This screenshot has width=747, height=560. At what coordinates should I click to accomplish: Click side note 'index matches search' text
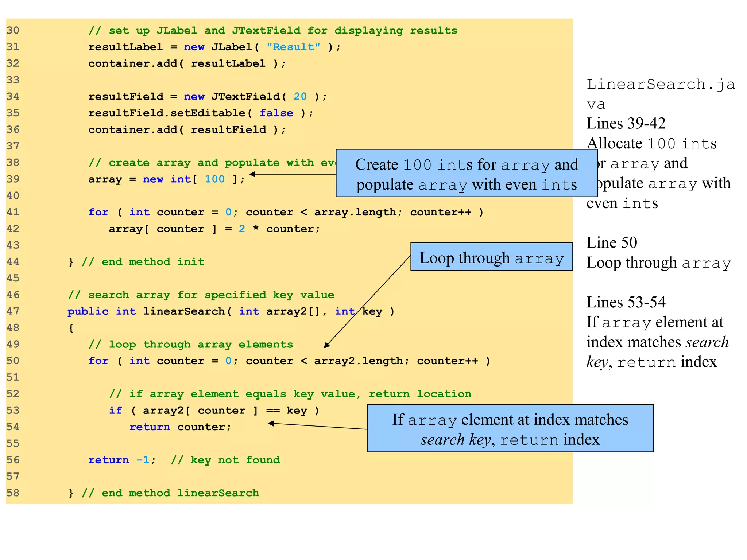point(658,342)
